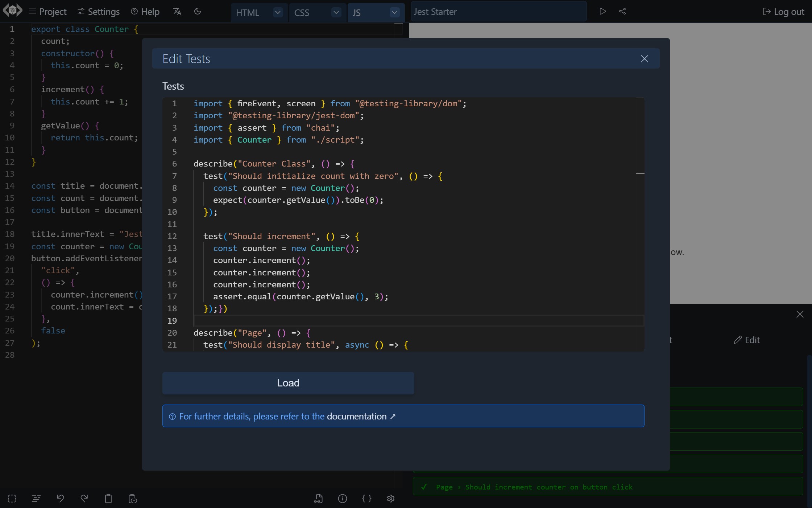Format code with the curly braces icon

point(366,499)
